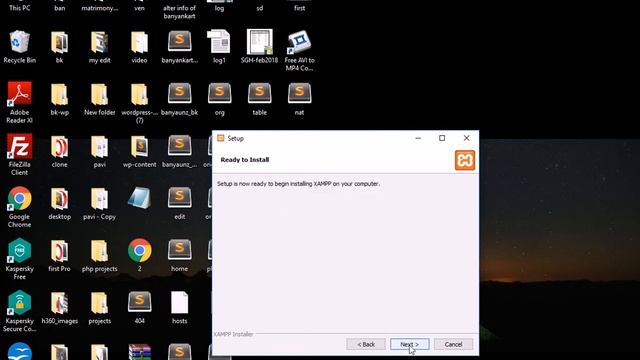Click the 'This PC' desktop label
The image size is (640, 360).
pos(20,8)
